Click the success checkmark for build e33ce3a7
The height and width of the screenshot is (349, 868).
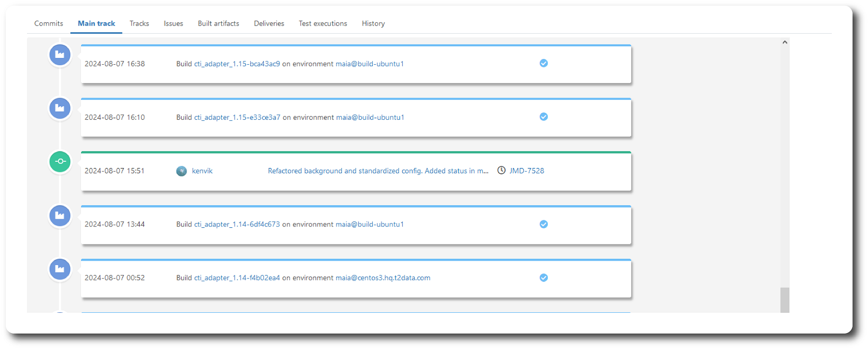click(543, 117)
